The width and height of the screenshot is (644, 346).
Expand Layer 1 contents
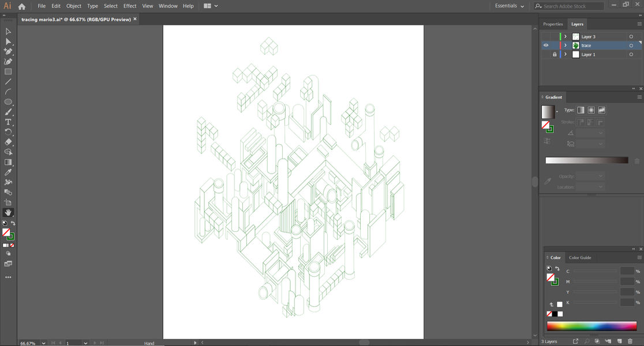point(566,54)
